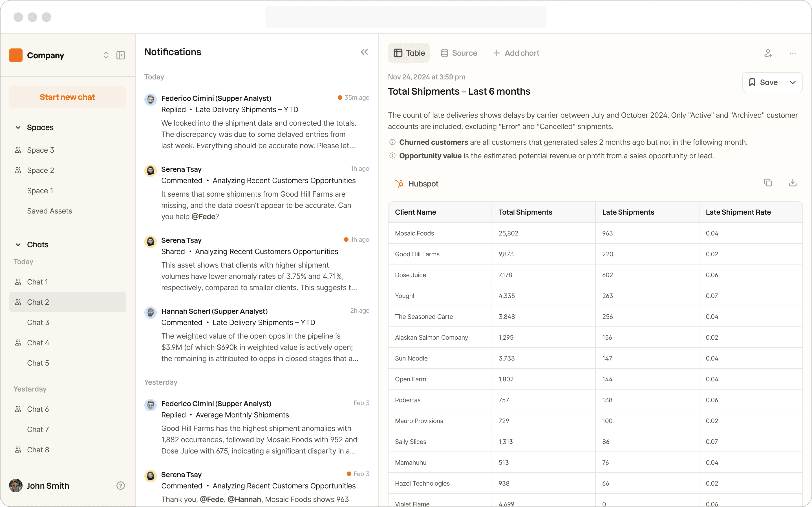Open the Company workspace switcher

point(106,55)
